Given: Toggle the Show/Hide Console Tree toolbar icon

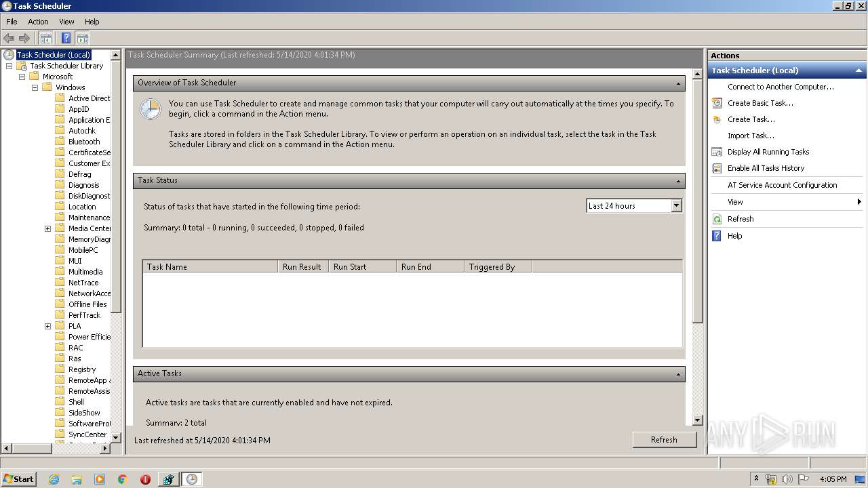Looking at the screenshot, I should (x=45, y=39).
